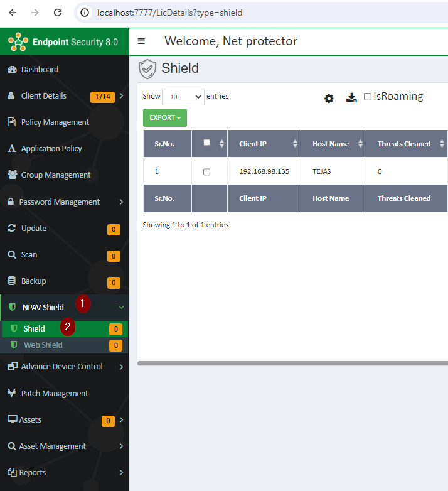
Task: Click the Update sync icon
Action: coord(11,228)
